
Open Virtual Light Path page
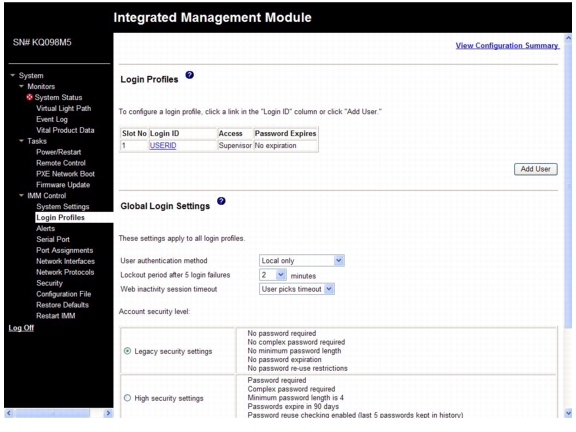[64, 108]
